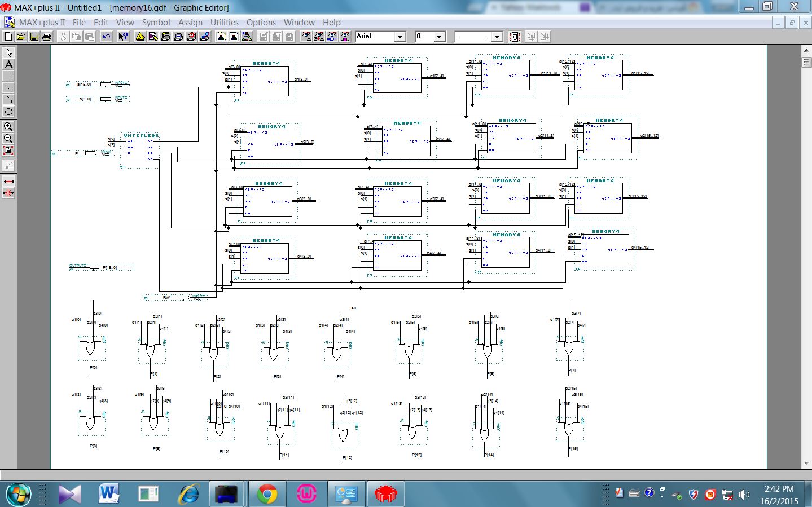Expand the font size 8 dropdown
812x507 pixels.
439,37
